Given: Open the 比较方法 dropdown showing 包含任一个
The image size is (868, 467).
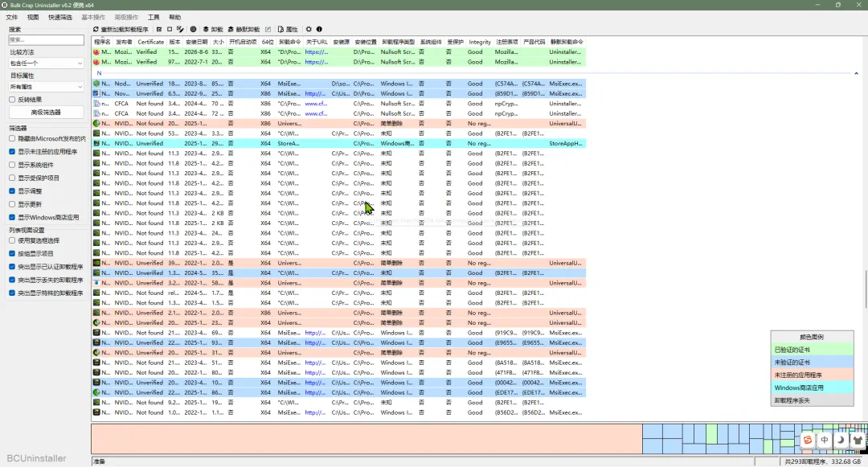Looking at the screenshot, I should [46, 63].
